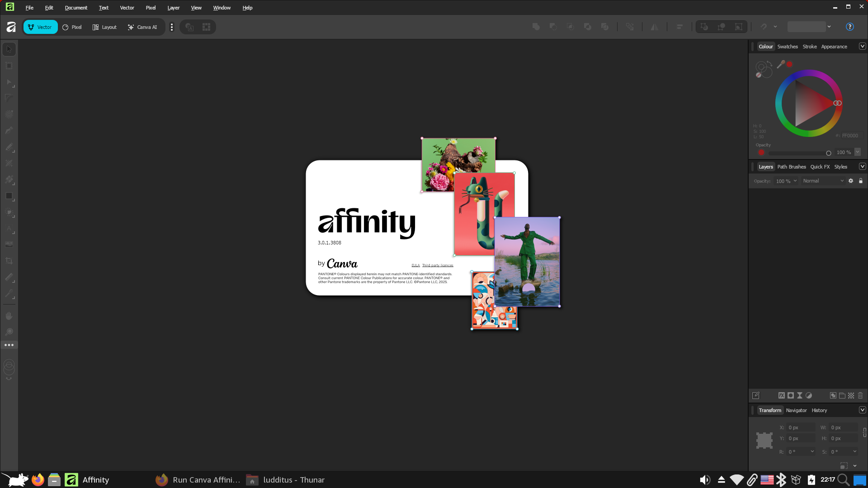Image resolution: width=868 pixels, height=488 pixels.
Task: Select the Move tool in the toolbar
Action: pyautogui.click(x=9, y=49)
